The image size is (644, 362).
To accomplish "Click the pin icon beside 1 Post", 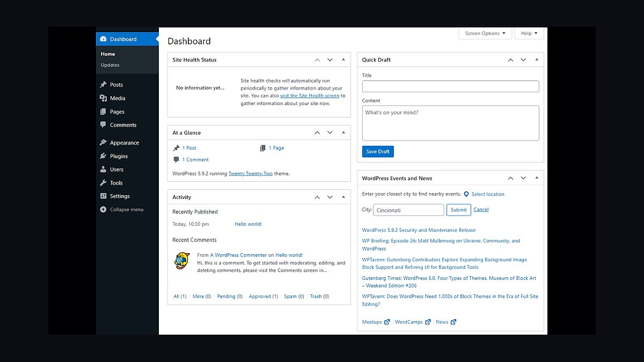I will [177, 148].
